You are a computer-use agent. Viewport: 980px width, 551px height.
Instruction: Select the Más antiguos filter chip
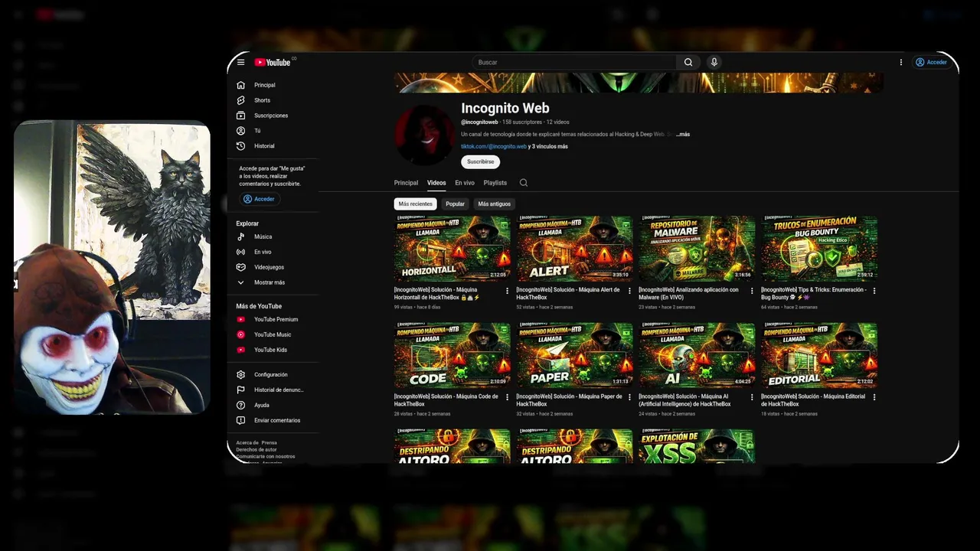494,204
